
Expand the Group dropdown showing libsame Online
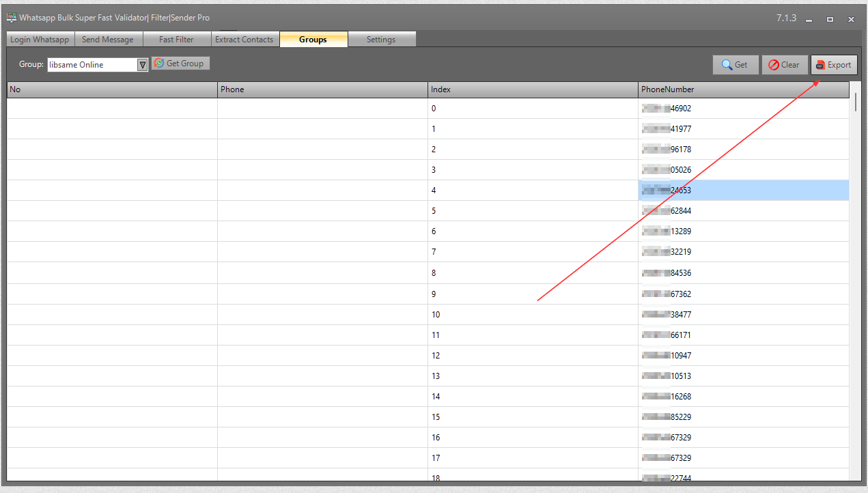pyautogui.click(x=142, y=65)
